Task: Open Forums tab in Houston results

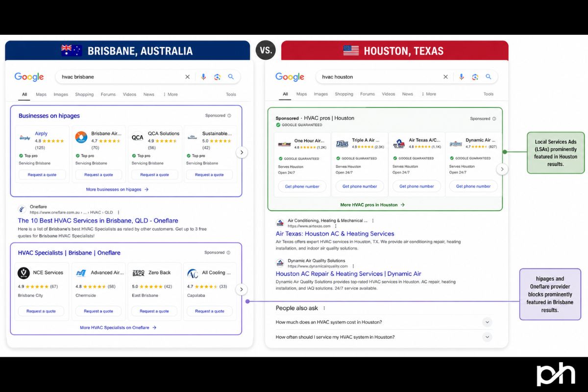Action: [367, 94]
